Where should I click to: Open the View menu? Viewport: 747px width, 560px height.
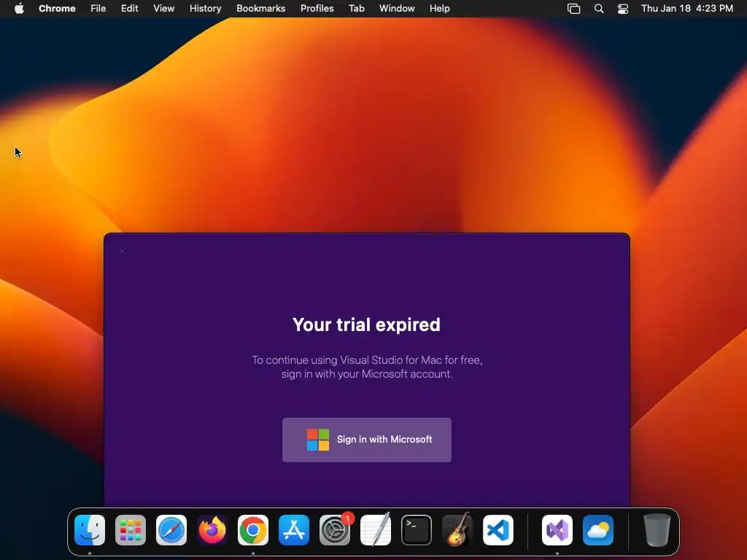coord(164,9)
